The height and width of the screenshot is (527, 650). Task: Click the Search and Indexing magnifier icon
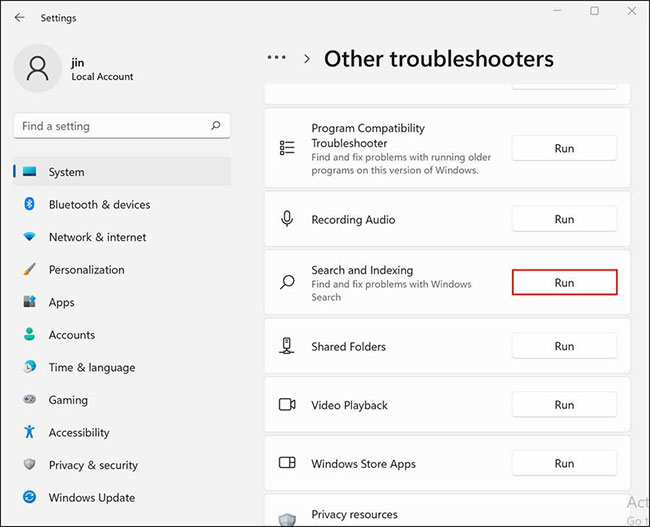(x=287, y=282)
